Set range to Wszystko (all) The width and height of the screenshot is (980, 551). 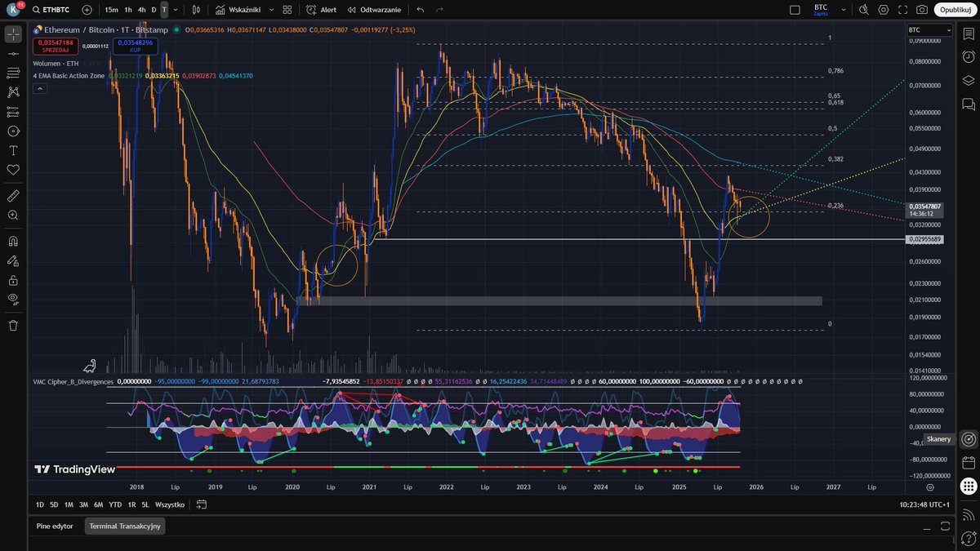170,504
